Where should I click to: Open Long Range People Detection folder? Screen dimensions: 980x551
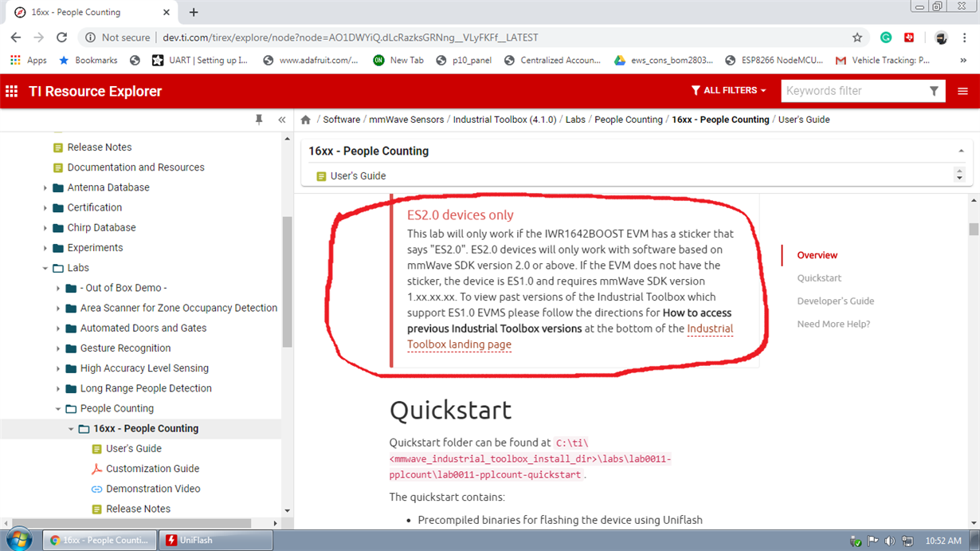click(146, 388)
